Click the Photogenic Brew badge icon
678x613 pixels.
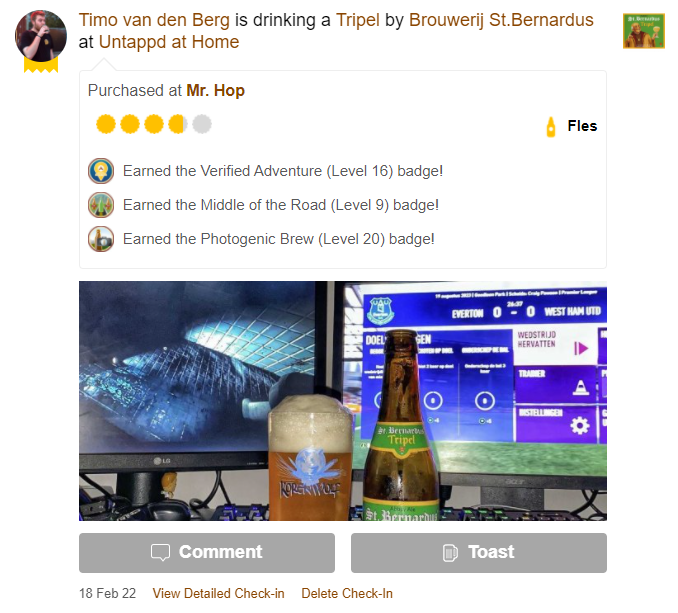[x=101, y=239]
